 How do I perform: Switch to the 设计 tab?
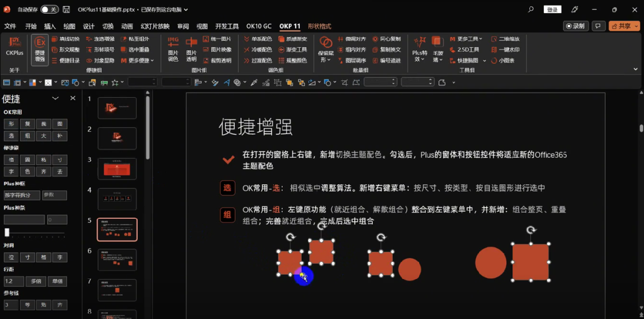click(x=89, y=26)
